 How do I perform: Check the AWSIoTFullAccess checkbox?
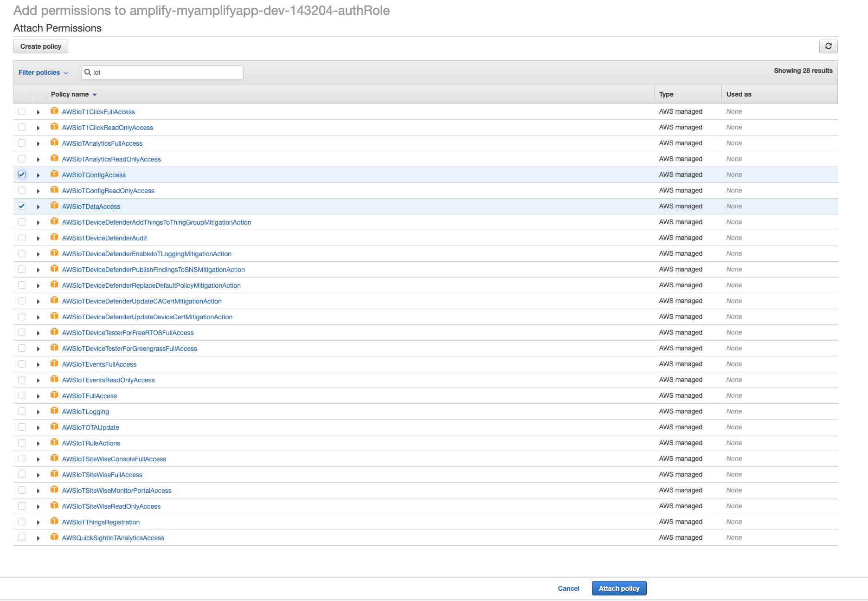22,395
